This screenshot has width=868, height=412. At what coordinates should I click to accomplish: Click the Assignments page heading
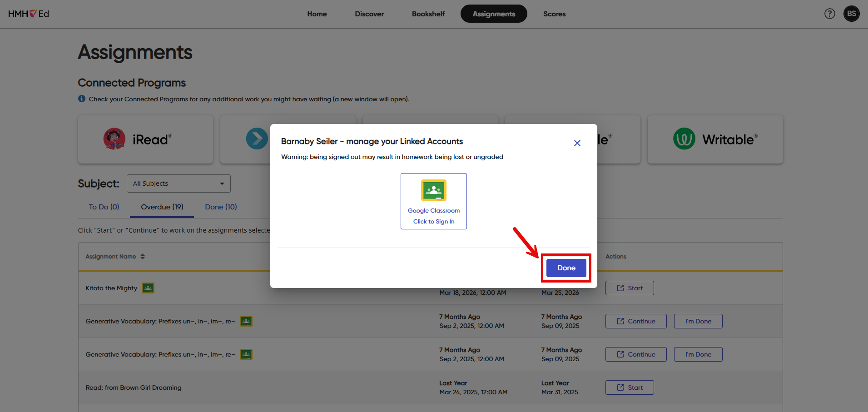[x=135, y=53]
